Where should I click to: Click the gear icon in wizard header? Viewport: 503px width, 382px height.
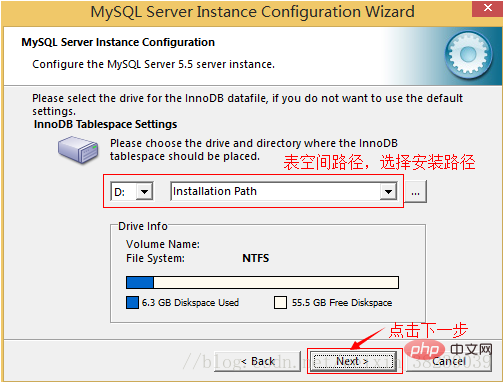pyautogui.click(x=468, y=54)
